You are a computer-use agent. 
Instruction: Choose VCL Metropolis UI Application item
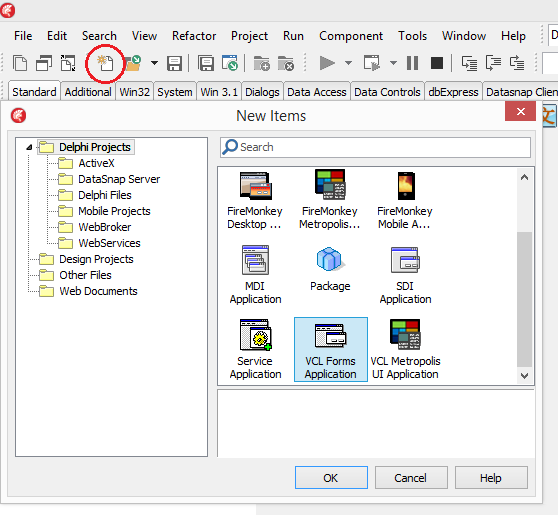[405, 350]
